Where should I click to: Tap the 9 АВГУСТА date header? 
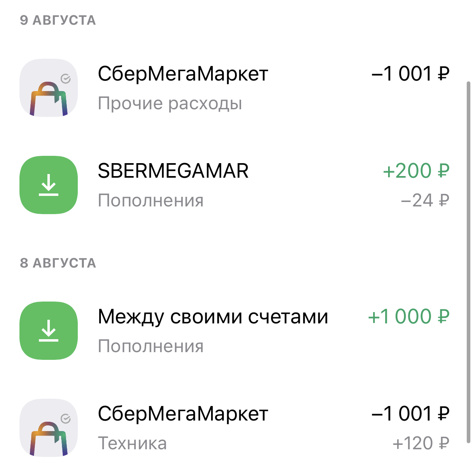click(58, 20)
